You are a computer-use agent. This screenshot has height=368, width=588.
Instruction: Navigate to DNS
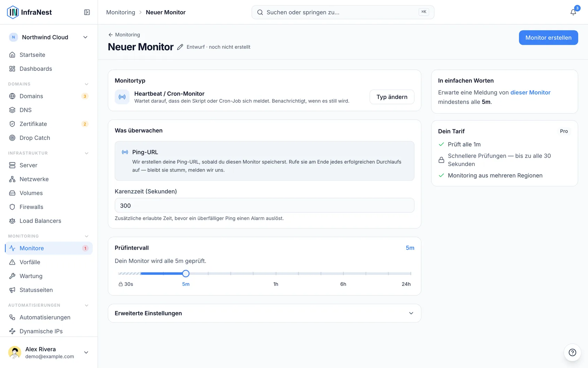click(49, 110)
